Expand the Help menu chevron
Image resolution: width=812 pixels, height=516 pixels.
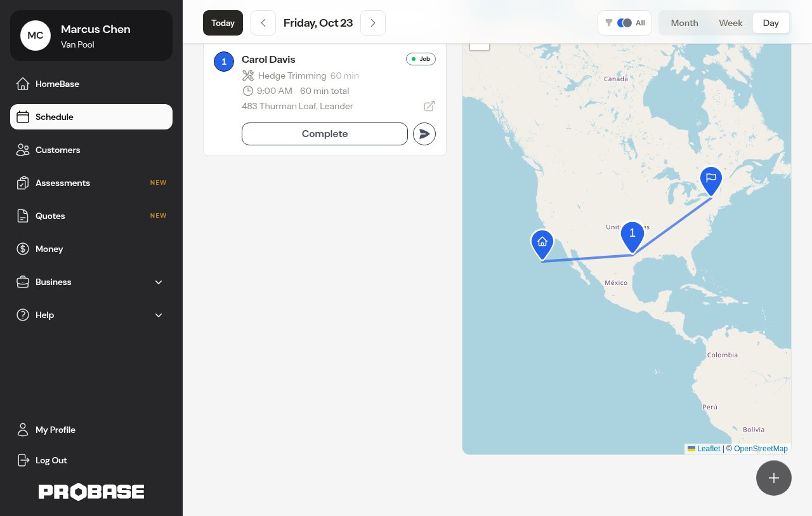(x=159, y=315)
